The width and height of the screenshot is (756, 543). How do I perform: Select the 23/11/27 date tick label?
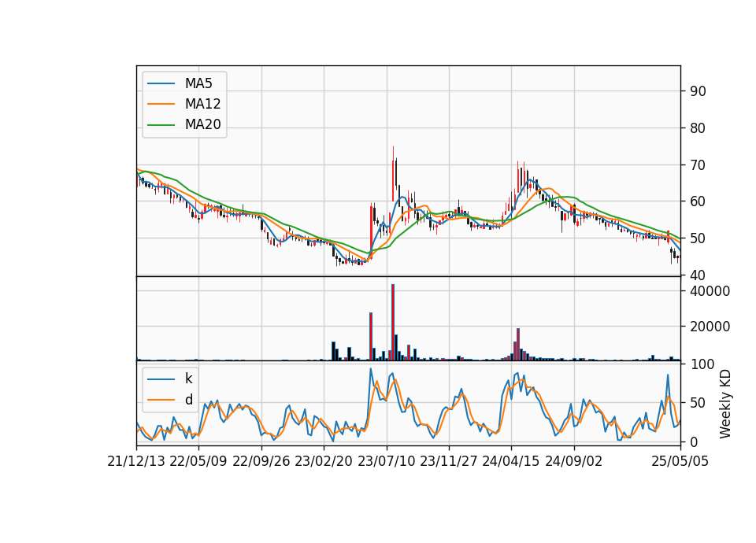tap(449, 461)
